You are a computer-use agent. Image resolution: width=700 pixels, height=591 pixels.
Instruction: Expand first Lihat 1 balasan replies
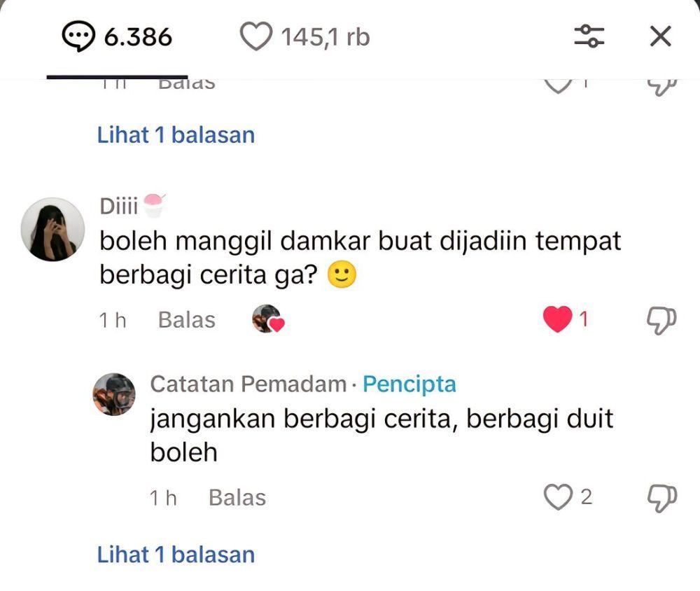[176, 135]
